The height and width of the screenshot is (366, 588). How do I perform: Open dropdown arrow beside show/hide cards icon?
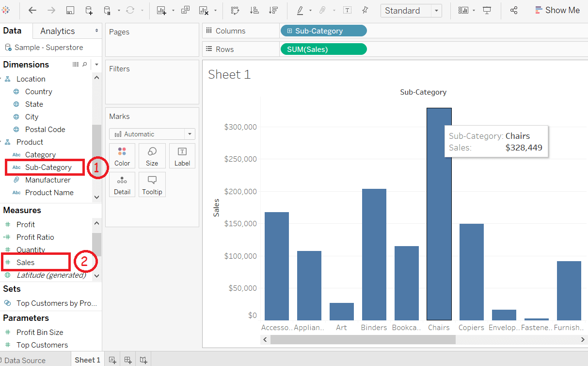click(x=474, y=10)
